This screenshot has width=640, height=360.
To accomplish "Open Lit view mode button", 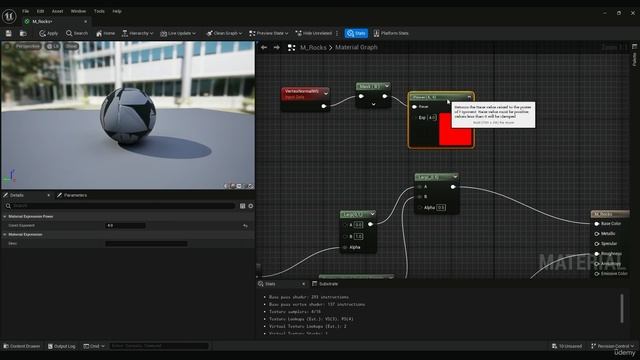I will click(x=53, y=46).
